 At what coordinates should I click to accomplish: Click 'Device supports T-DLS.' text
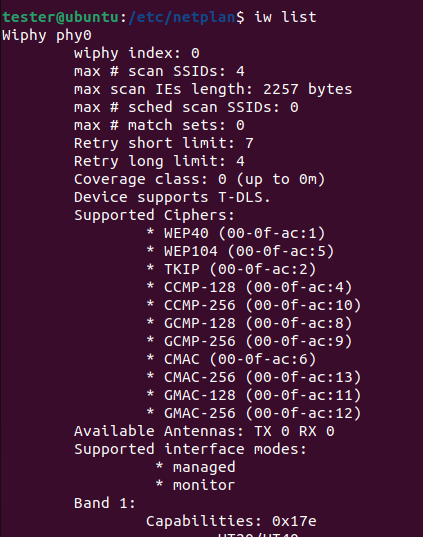coord(172,197)
